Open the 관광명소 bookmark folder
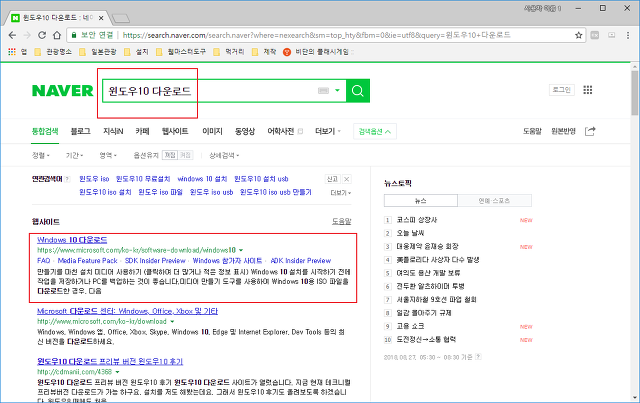 [53, 52]
